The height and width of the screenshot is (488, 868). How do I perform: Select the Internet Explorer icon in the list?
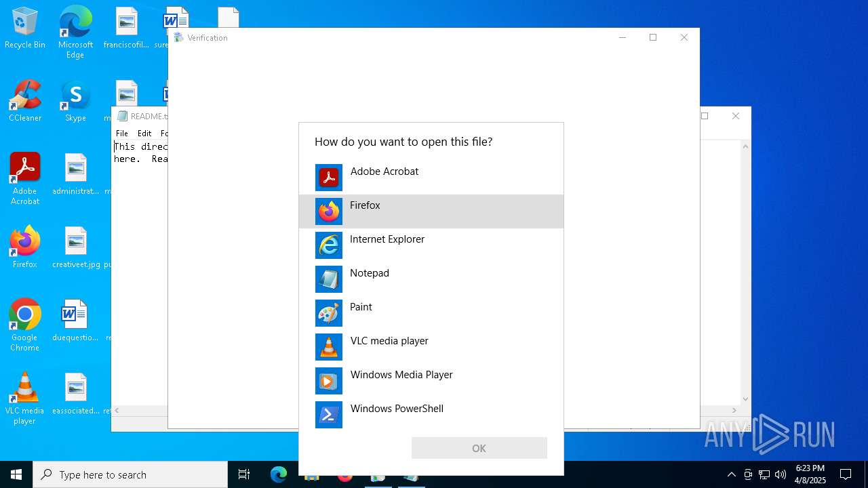329,245
